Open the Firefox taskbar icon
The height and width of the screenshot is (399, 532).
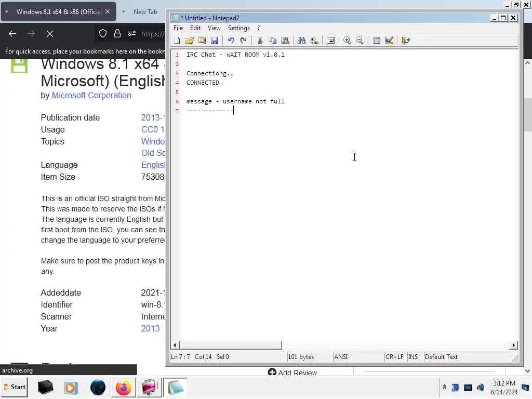click(123, 388)
